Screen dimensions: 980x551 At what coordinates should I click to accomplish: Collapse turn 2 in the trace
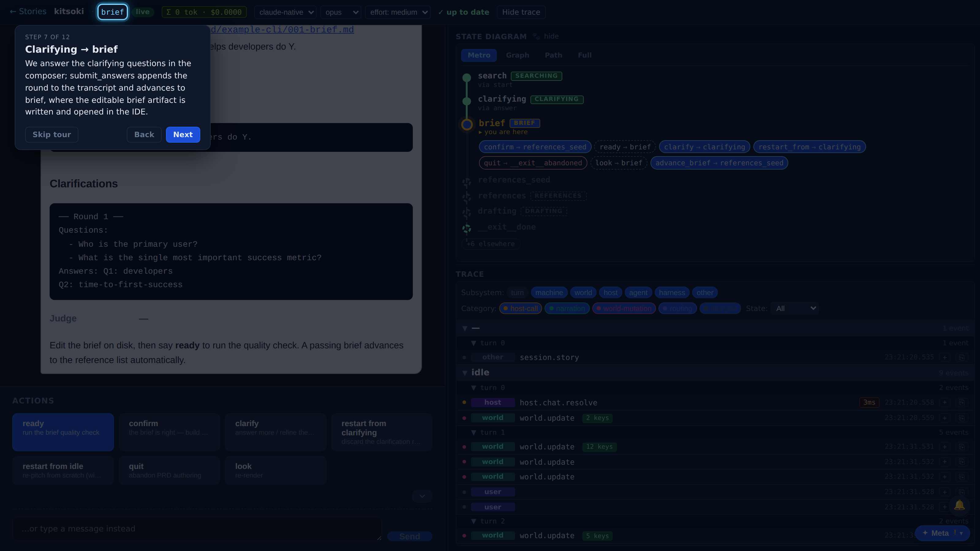coord(474,521)
